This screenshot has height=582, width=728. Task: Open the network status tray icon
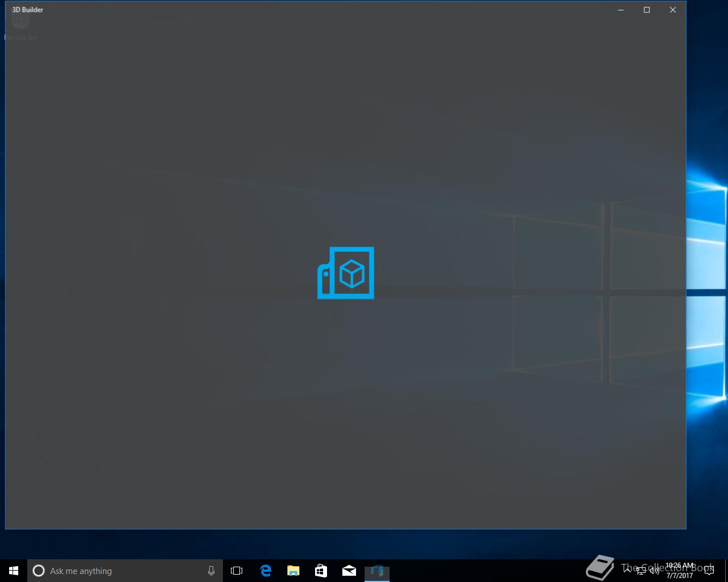point(641,571)
